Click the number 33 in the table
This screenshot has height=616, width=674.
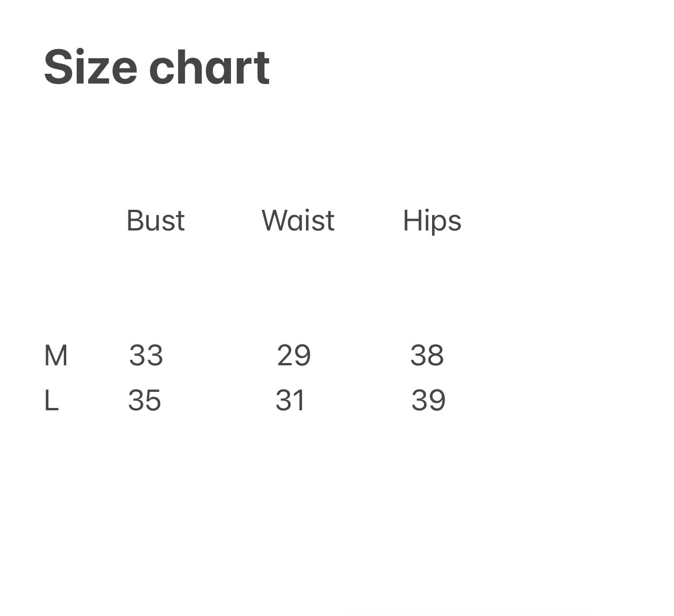(146, 355)
